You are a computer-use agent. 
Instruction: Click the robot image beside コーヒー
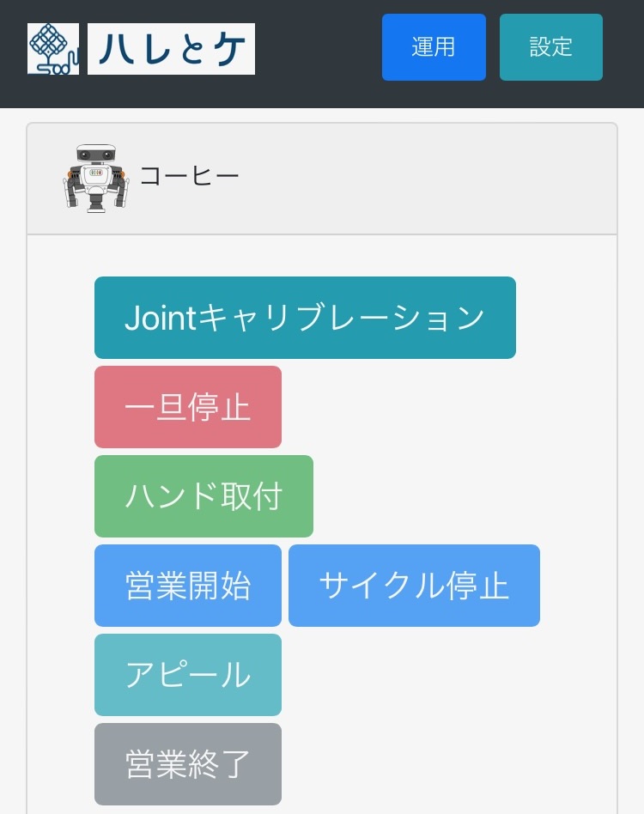[x=96, y=178]
